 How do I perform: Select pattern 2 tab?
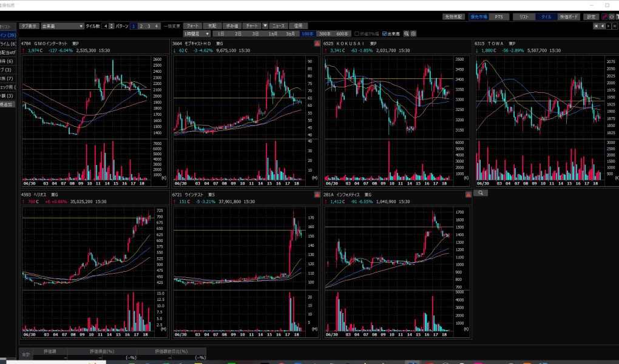[x=141, y=26]
